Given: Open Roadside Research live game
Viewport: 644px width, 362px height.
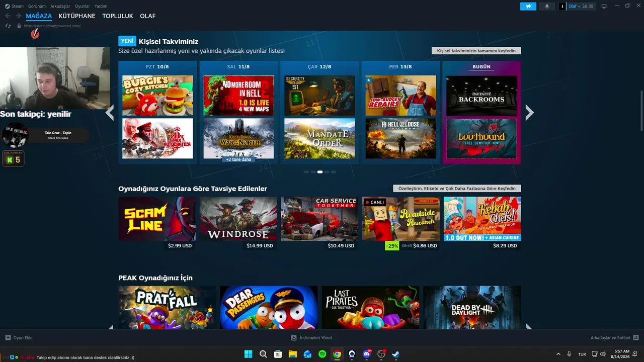Looking at the screenshot, I should coord(401,219).
